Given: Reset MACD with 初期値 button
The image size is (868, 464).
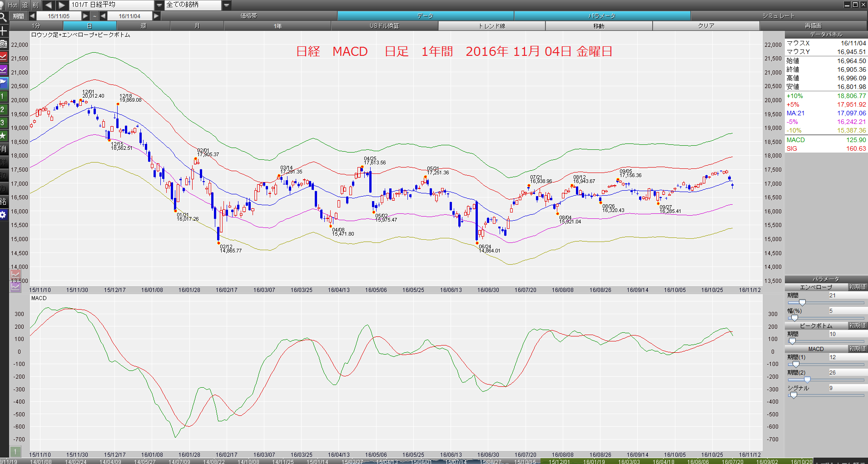Looking at the screenshot, I should (x=858, y=349).
